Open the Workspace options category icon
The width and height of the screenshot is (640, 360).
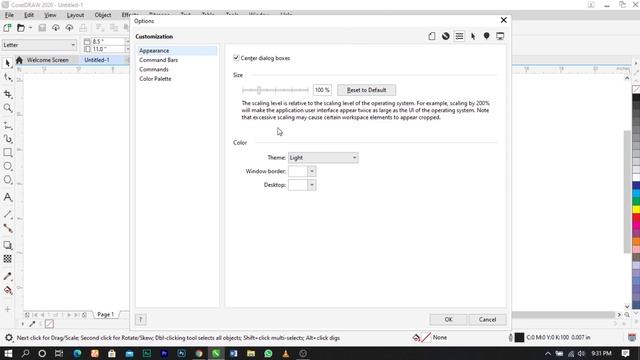[500, 36]
